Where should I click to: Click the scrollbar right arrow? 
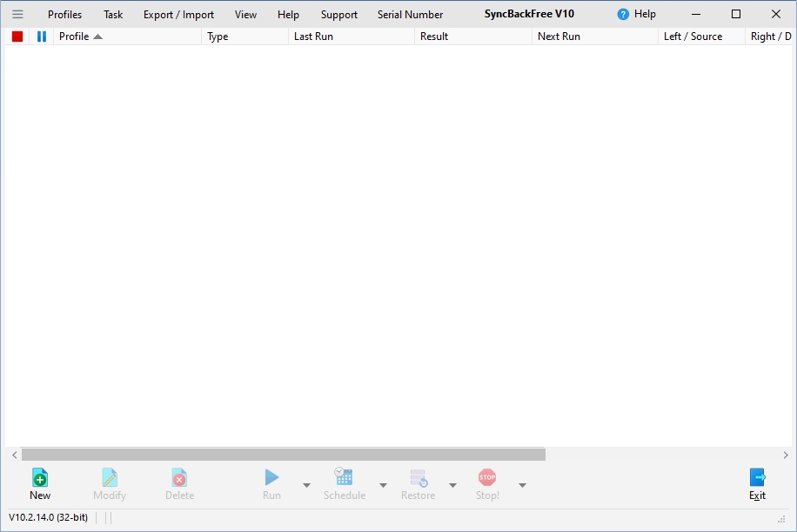(785, 455)
